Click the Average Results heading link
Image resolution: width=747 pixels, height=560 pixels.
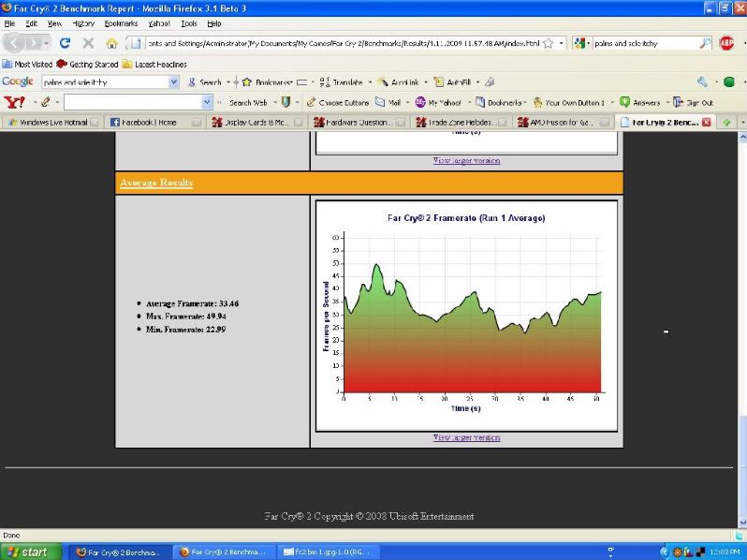(x=156, y=183)
